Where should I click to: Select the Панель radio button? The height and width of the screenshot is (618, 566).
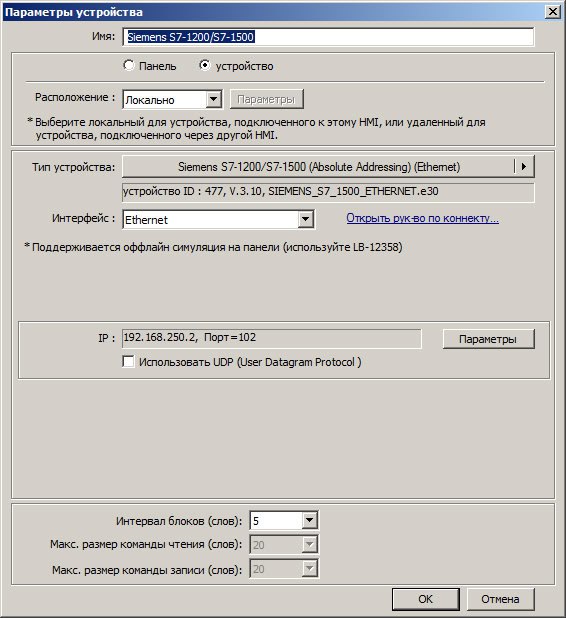click(129, 65)
